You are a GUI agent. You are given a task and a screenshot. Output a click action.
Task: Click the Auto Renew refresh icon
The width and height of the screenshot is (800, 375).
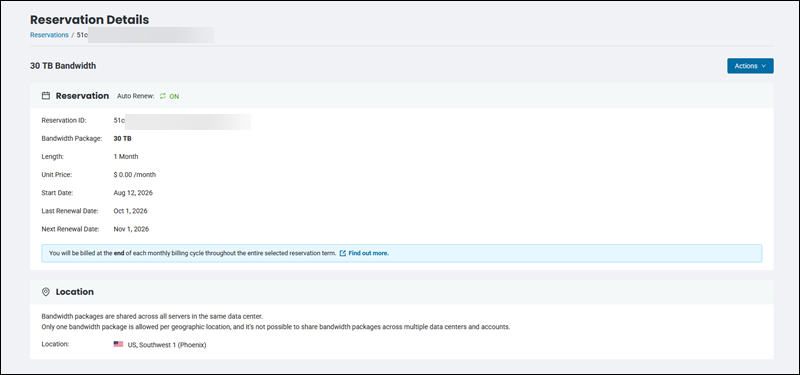click(163, 96)
